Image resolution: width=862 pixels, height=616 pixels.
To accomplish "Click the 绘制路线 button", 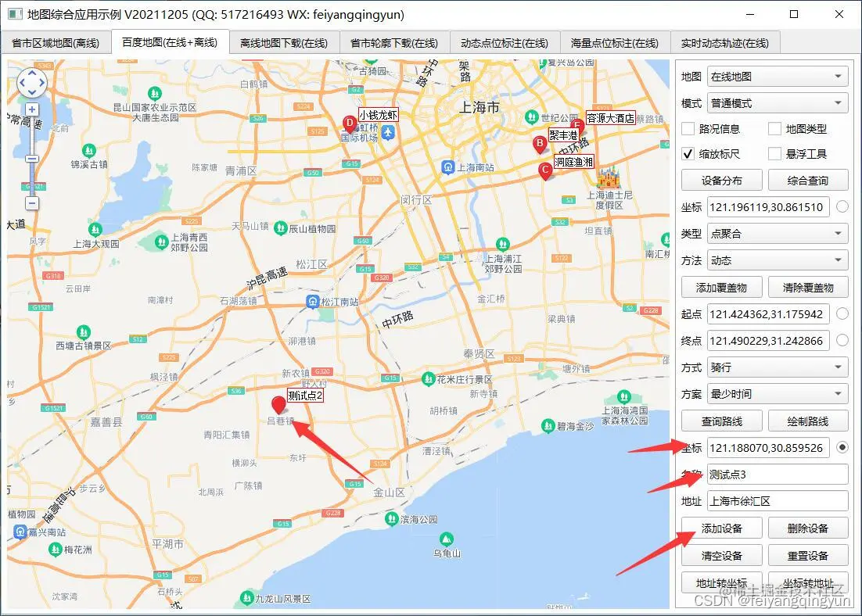I will (807, 421).
